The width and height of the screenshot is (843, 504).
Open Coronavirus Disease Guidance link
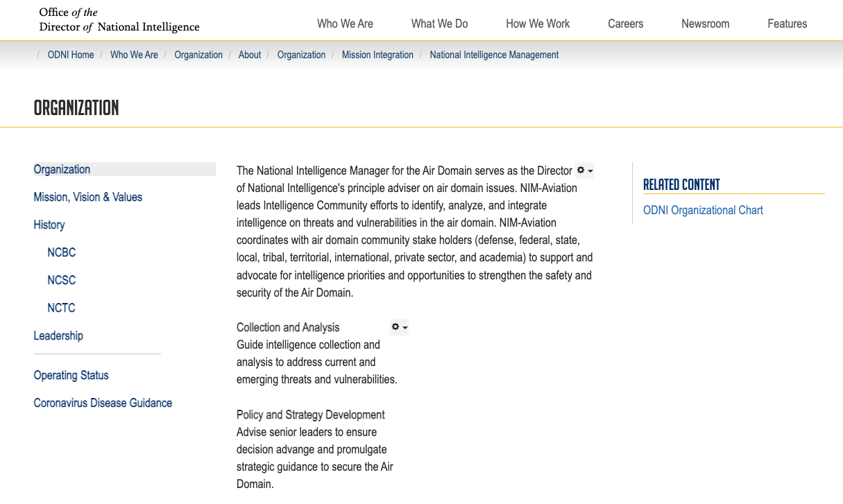pyautogui.click(x=103, y=403)
